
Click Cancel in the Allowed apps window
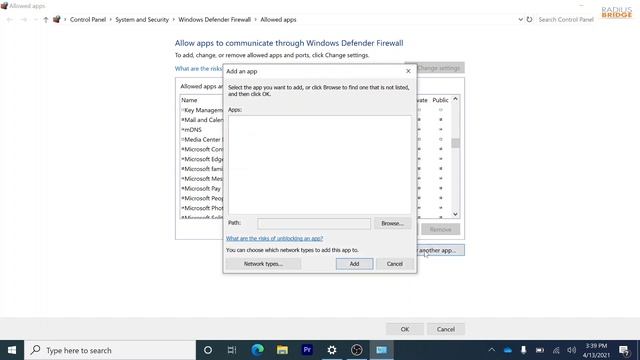click(446, 329)
